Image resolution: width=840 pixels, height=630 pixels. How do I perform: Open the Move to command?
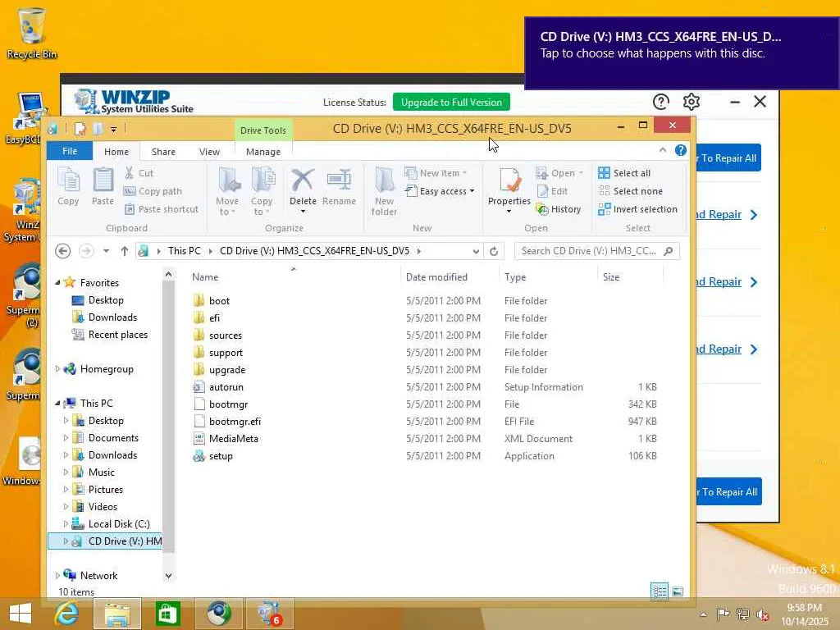[x=227, y=190]
